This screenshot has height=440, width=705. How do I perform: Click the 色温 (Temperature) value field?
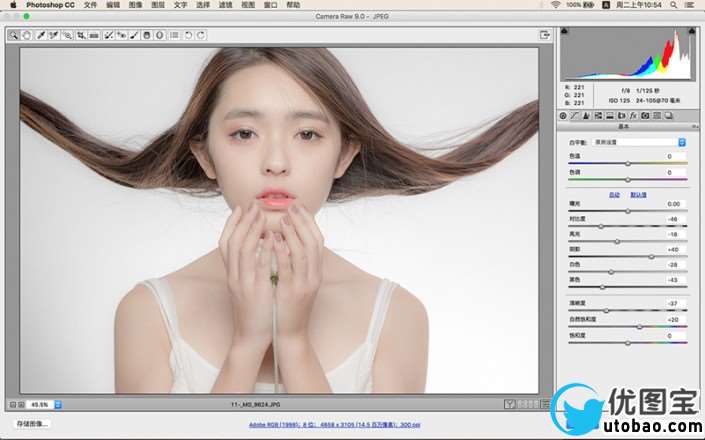(671, 156)
